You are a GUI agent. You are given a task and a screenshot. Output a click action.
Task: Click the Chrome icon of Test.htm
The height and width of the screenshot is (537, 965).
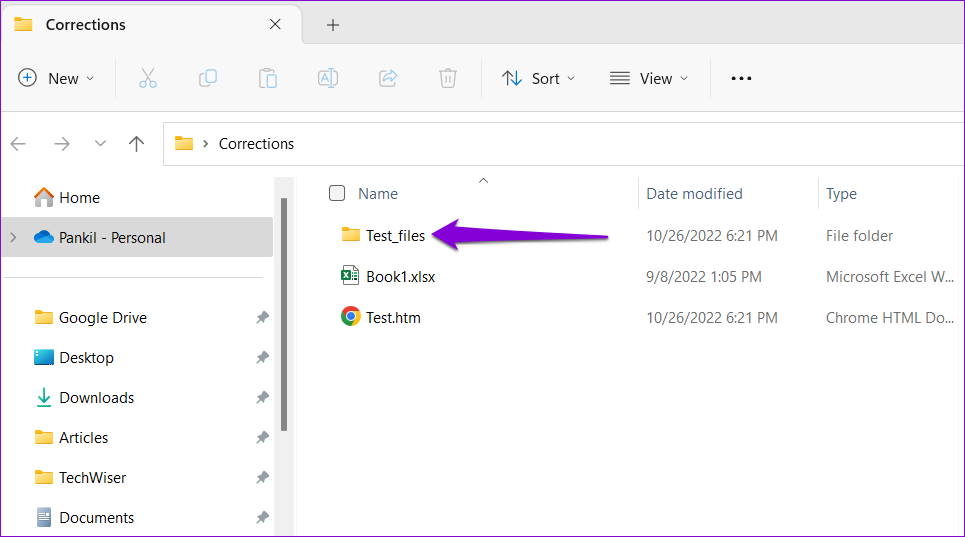pyautogui.click(x=351, y=316)
